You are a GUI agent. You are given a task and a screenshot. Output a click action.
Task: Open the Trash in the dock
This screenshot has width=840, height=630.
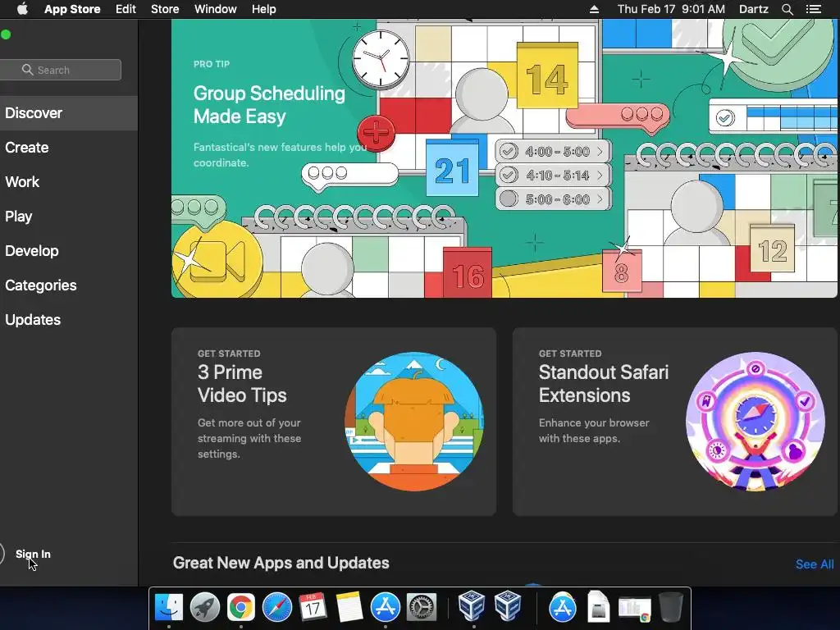(671, 607)
